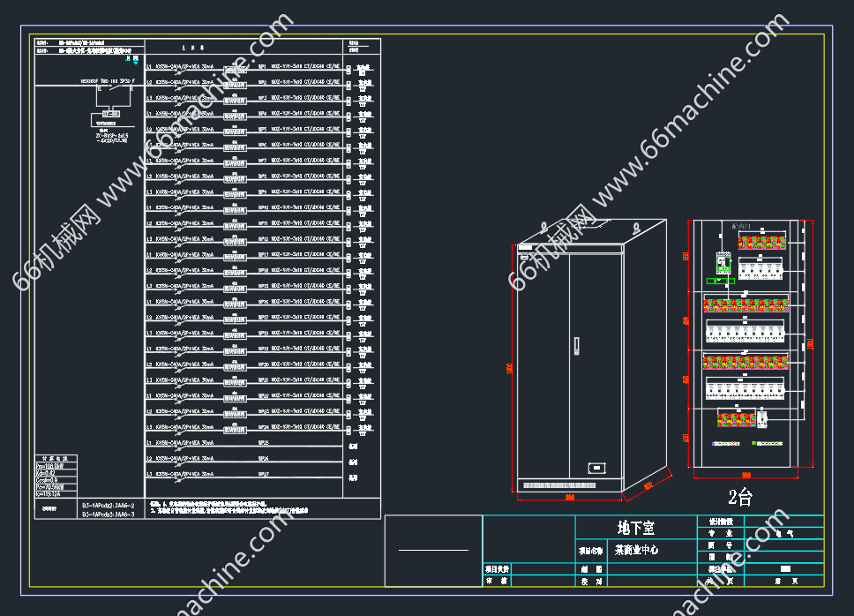854x616 pixels.
Task: Click the cabinet door handle
Action: 575,343
